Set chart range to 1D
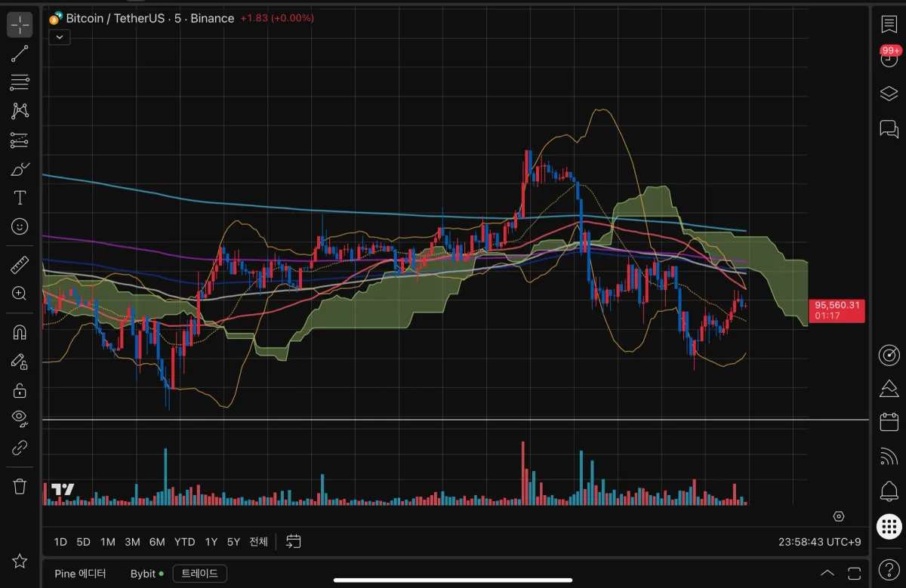The width and height of the screenshot is (906, 588). pyautogui.click(x=60, y=542)
